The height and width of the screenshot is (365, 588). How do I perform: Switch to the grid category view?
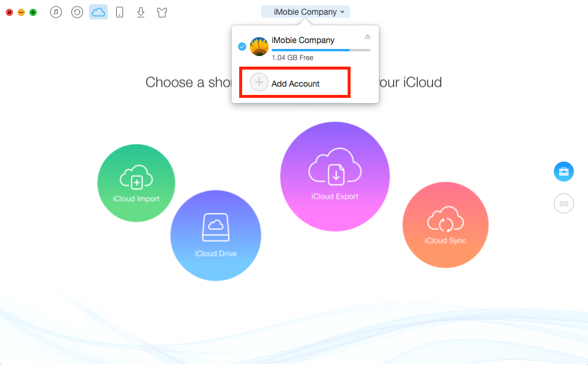(x=564, y=203)
